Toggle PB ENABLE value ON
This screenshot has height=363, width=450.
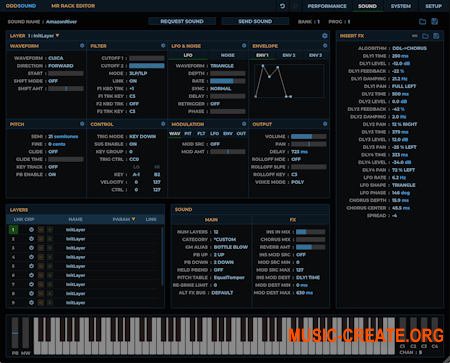52,174
